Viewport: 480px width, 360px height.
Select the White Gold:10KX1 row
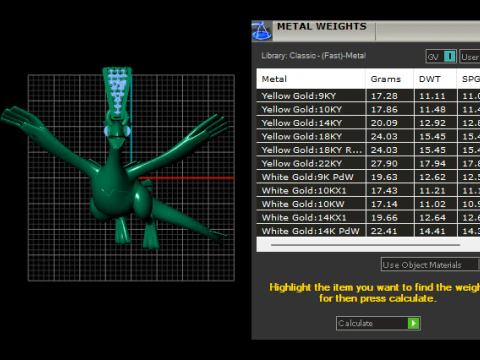[x=368, y=190]
